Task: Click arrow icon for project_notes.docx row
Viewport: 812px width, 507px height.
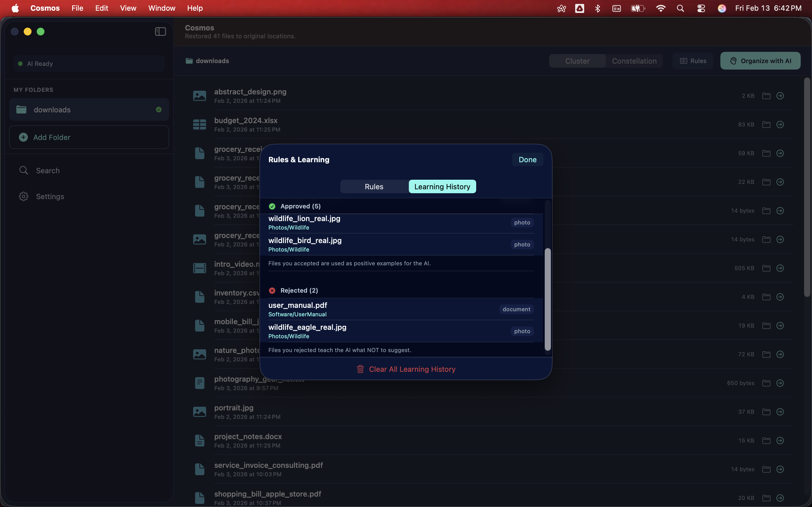Action: tap(780, 441)
